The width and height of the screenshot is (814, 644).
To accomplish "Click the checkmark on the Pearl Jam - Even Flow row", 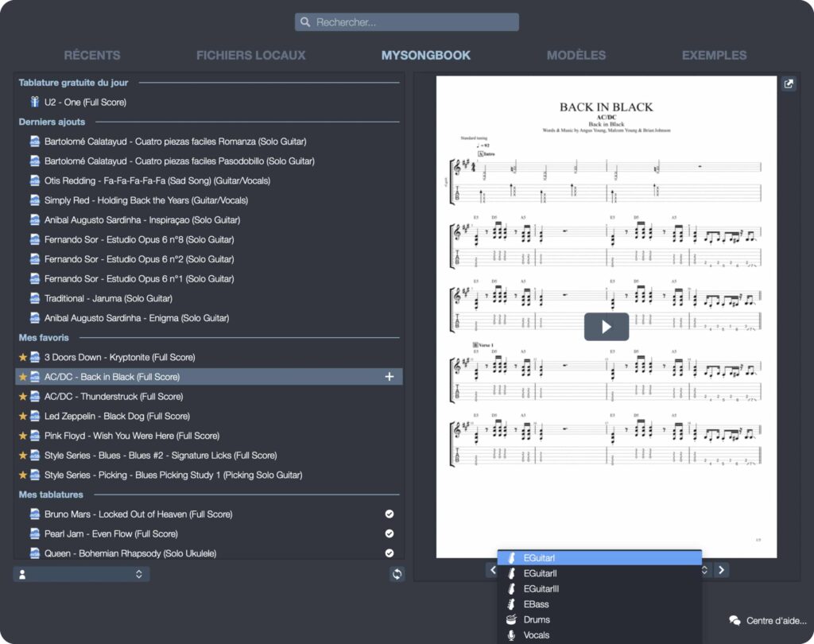I will [x=390, y=533].
